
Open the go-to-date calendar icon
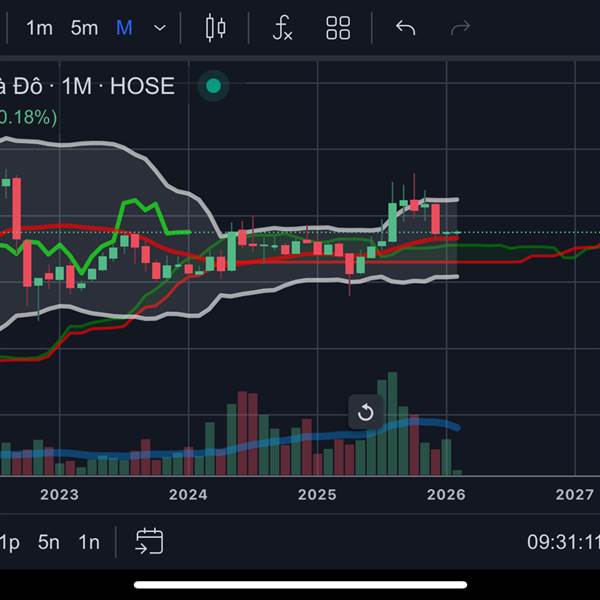(149, 541)
